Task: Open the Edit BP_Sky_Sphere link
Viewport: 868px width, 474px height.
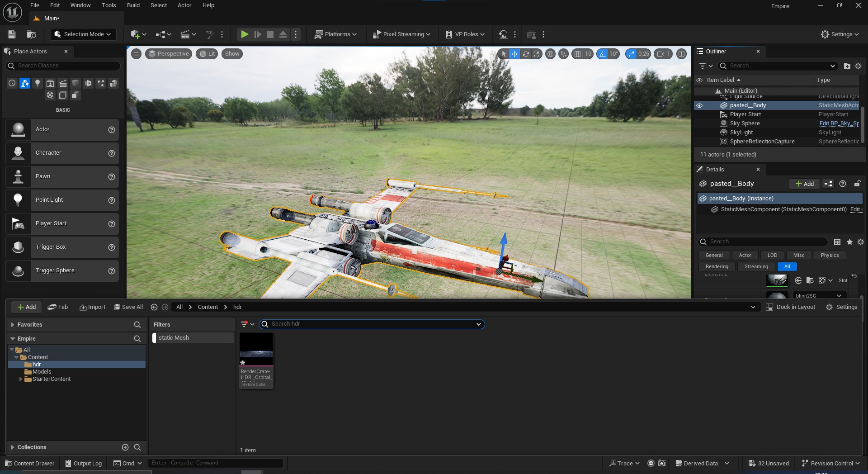Action: (x=839, y=123)
